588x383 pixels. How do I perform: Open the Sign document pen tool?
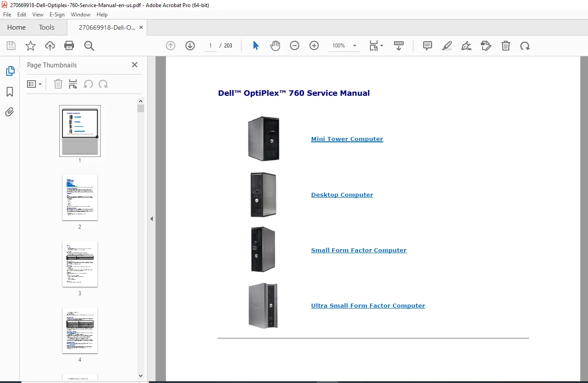click(466, 46)
